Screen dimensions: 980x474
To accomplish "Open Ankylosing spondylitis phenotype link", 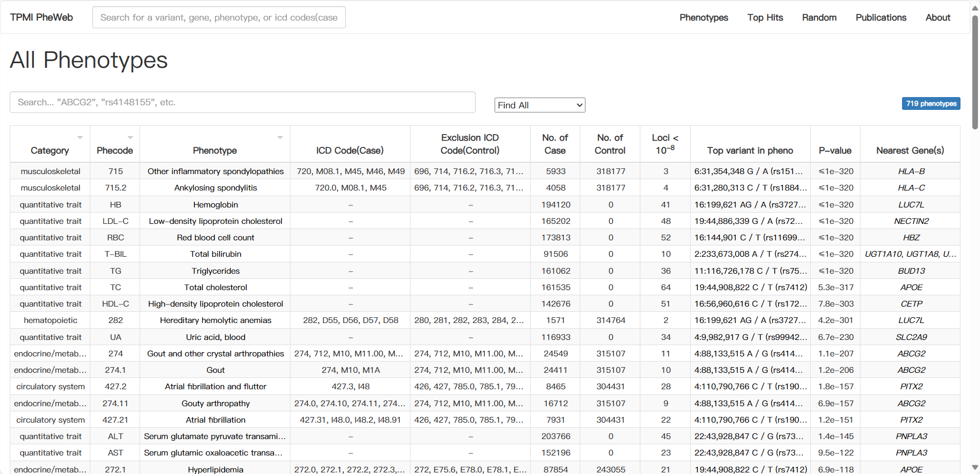I will 215,187.
